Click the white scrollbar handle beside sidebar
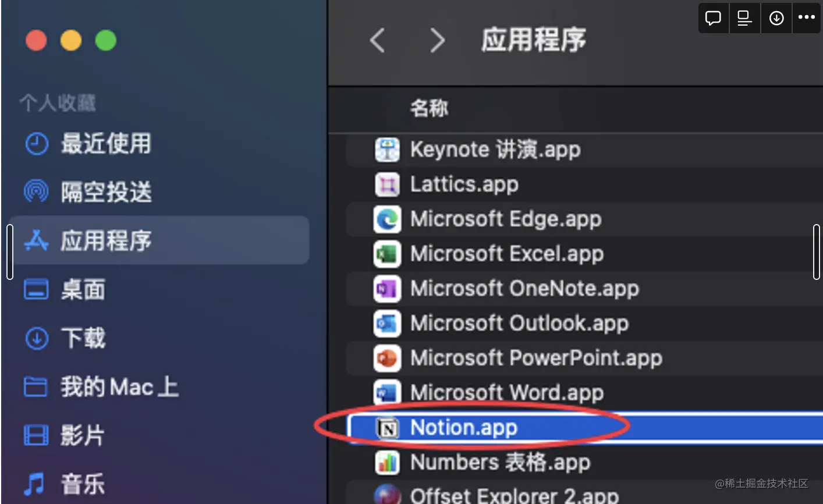This screenshot has height=504, width=823. (10, 252)
